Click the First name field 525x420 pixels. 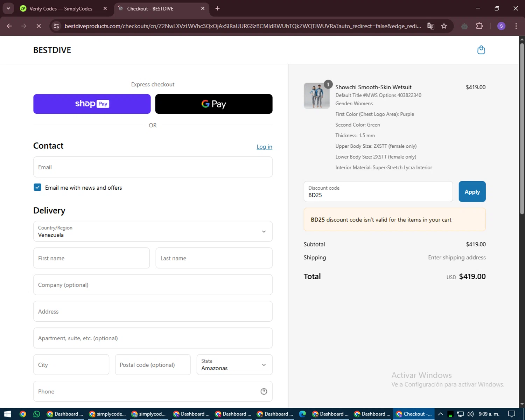click(x=92, y=258)
